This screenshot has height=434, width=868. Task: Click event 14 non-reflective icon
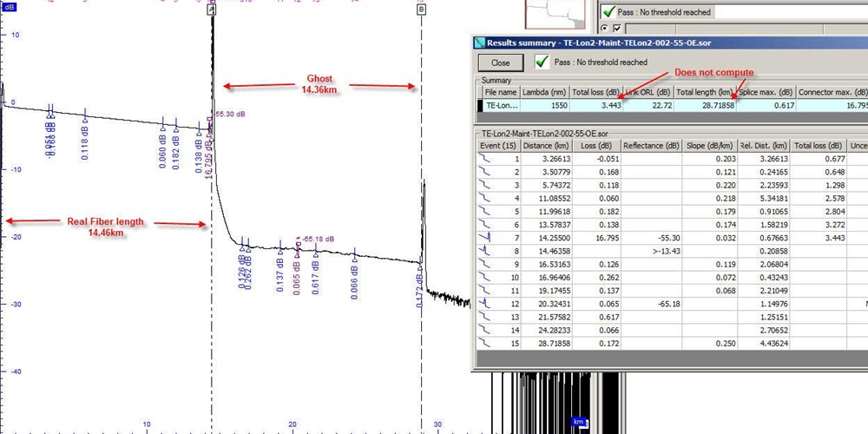click(484, 331)
